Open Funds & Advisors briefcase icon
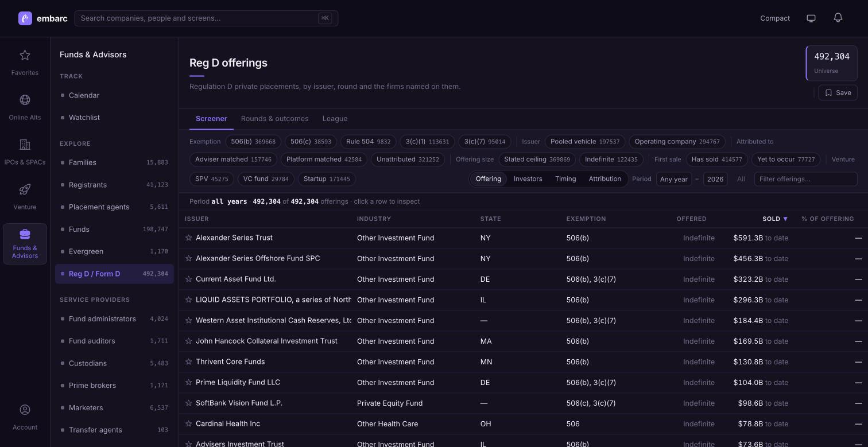 point(25,234)
